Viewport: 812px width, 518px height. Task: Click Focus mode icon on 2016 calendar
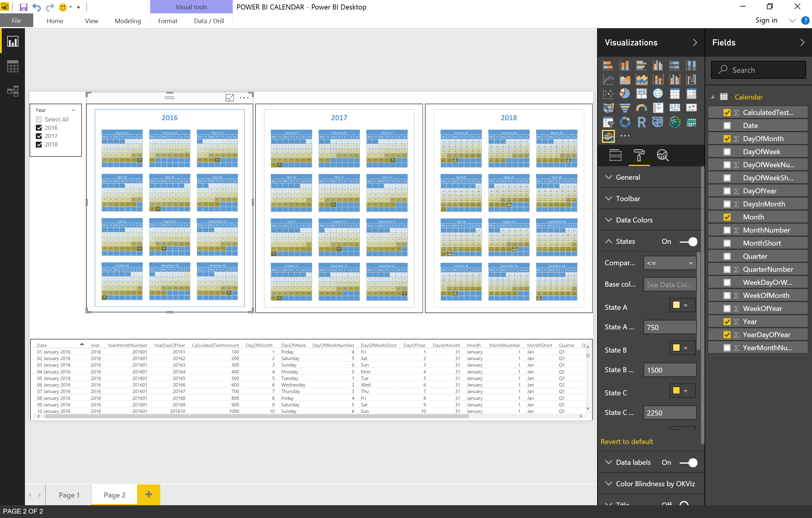[x=230, y=97]
